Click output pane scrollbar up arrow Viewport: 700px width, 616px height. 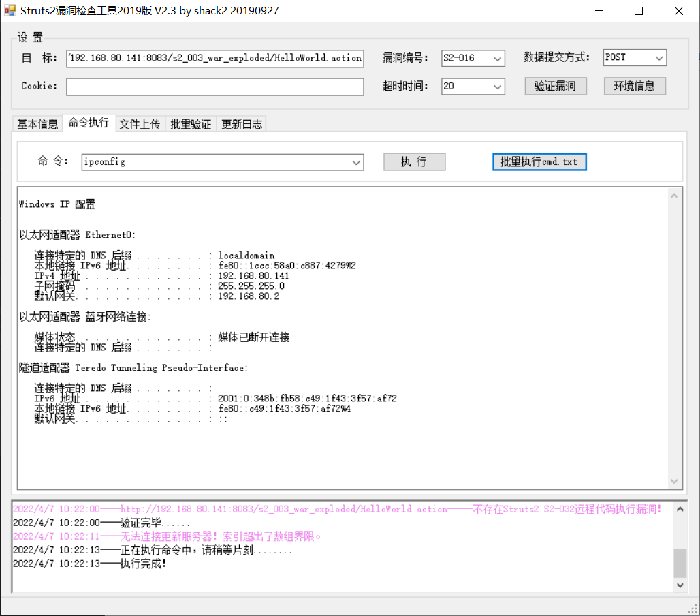tap(674, 196)
